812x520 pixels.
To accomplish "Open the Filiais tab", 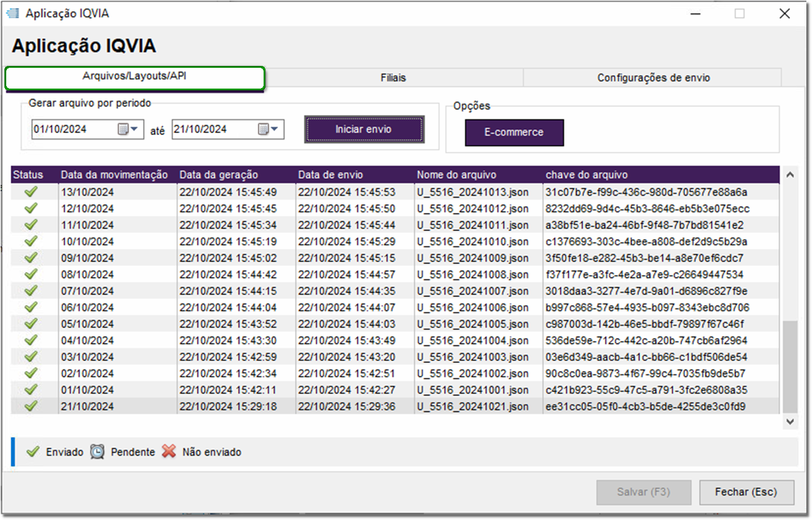I will tap(393, 78).
